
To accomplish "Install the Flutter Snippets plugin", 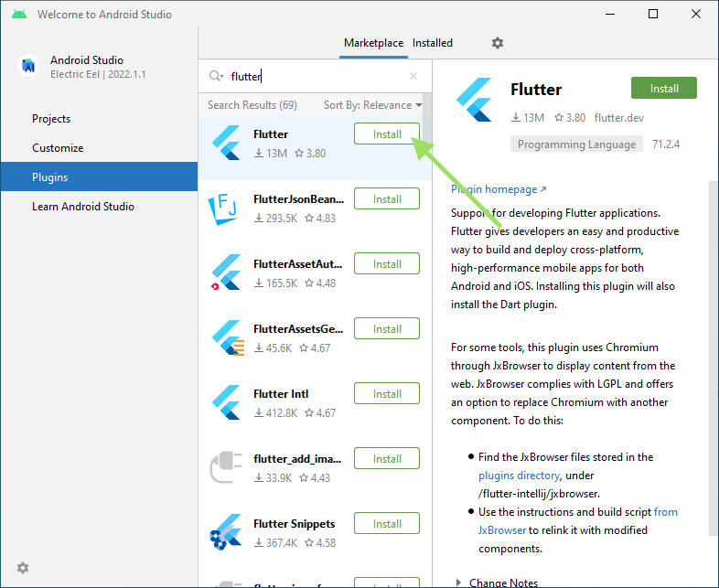I will pos(387,523).
